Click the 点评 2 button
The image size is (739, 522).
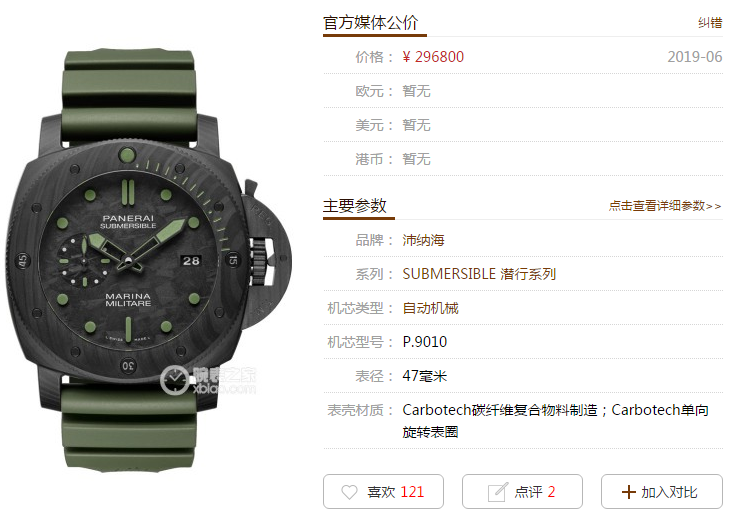coord(522,491)
